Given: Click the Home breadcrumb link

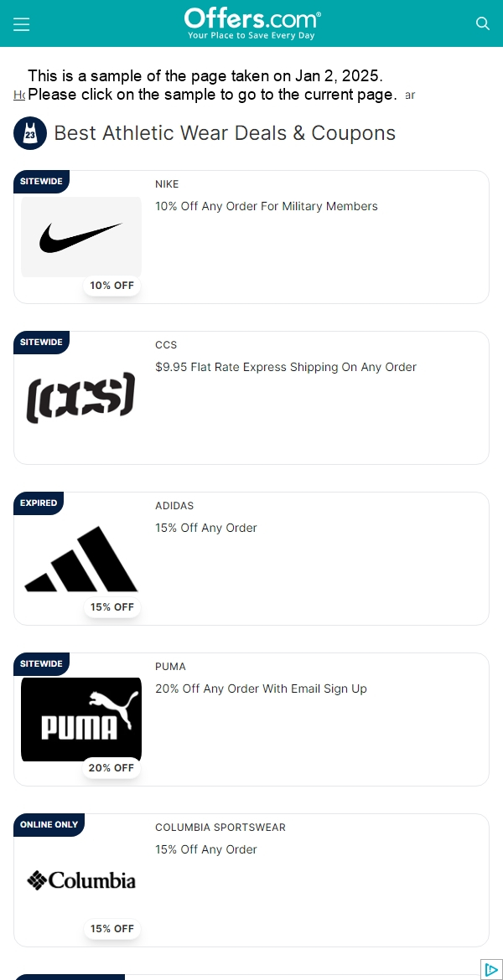Looking at the screenshot, I should [x=19, y=95].
